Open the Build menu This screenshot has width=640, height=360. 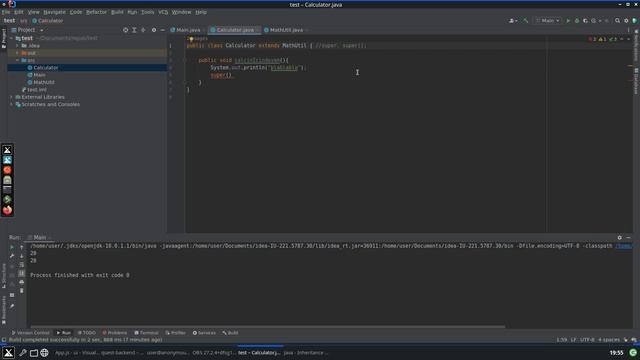coord(117,12)
